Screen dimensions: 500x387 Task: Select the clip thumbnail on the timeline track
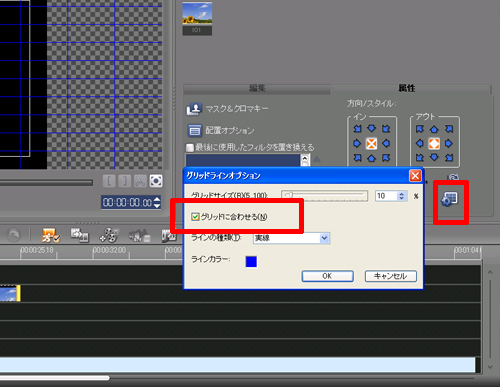tap(10, 294)
